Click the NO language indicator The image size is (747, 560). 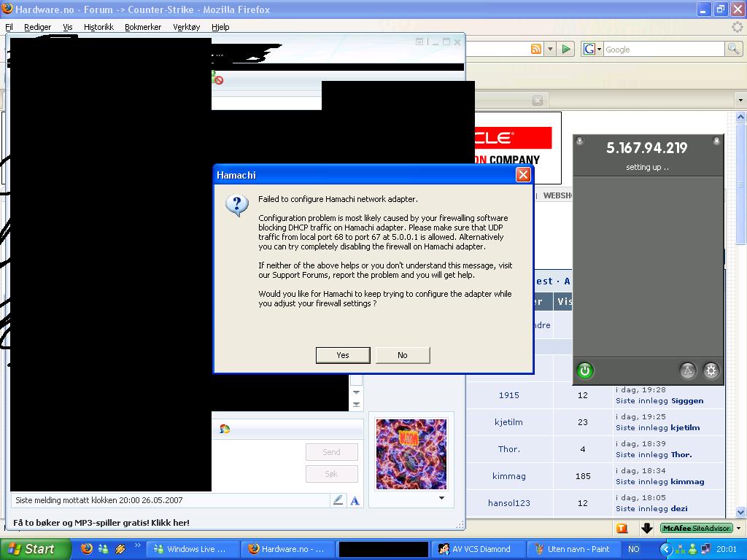coord(633,549)
